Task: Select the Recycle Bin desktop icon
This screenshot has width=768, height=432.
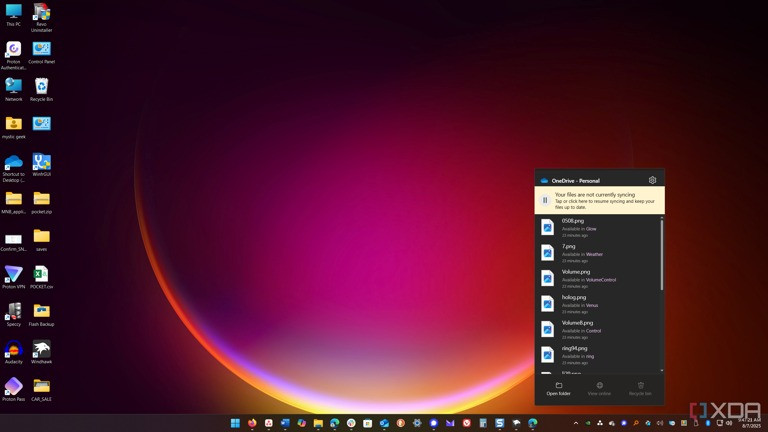Action: (41, 89)
